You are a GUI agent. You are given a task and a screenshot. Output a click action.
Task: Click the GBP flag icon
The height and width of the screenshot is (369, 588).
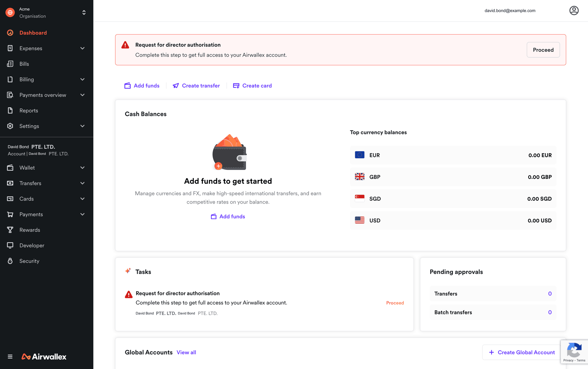360,177
